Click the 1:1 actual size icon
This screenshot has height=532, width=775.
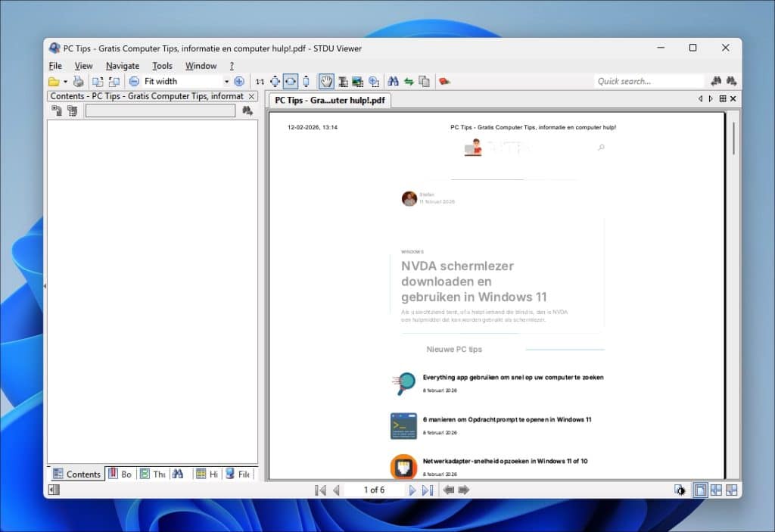[258, 81]
